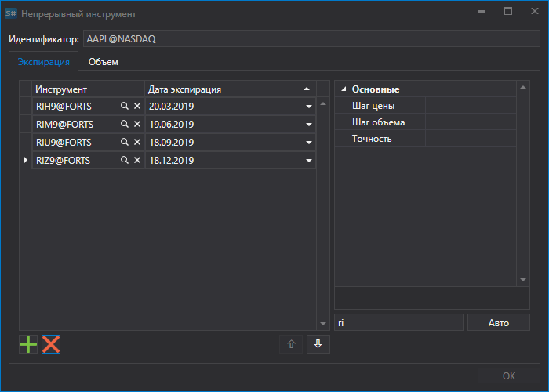Select the Шаг цены property label
This screenshot has width=549, height=392.
click(x=373, y=106)
